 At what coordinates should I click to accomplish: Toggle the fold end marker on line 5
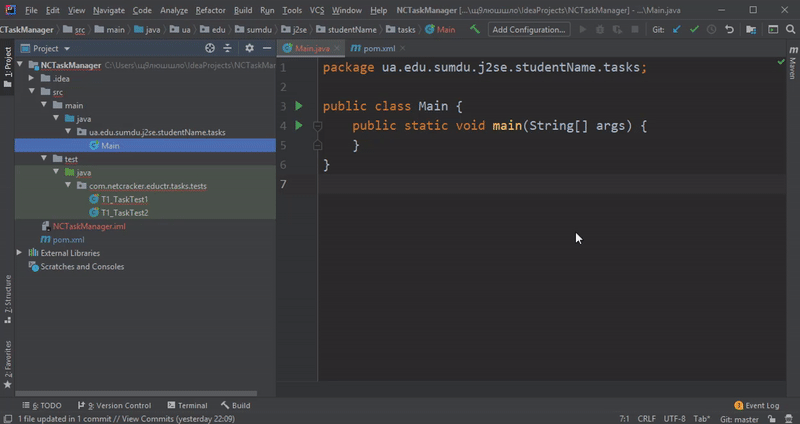coord(317,145)
